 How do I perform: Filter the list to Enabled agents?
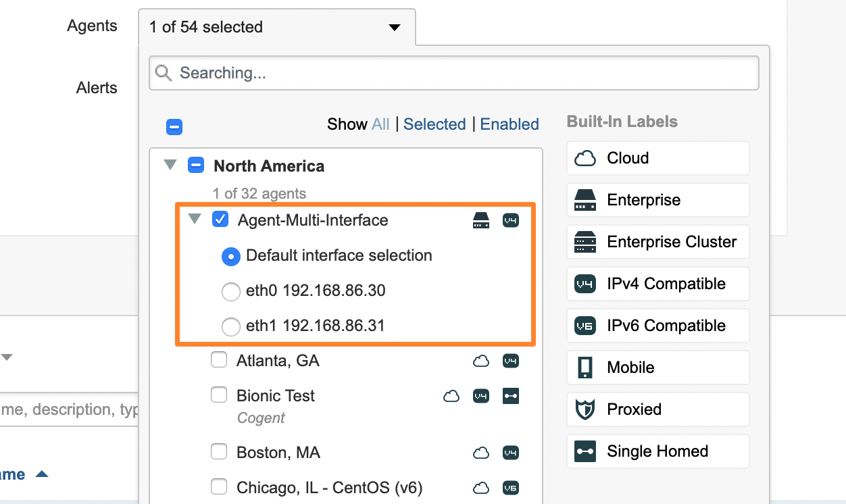509,124
